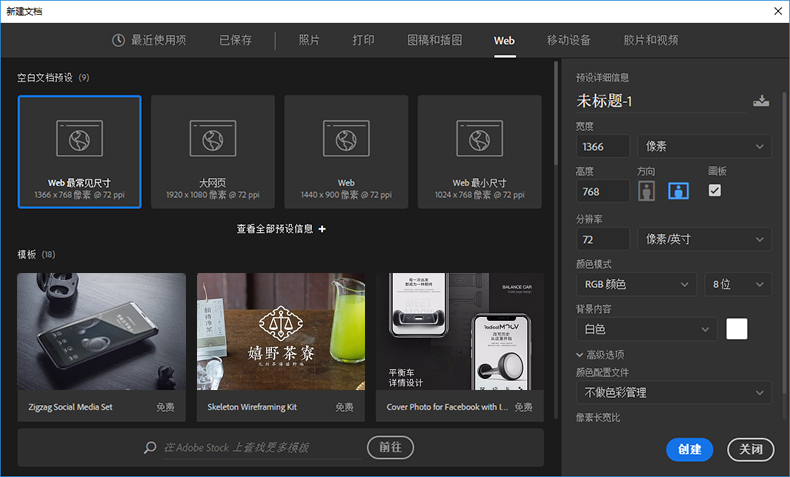Switch to the 移动设备 tab
This screenshot has width=790, height=477.
(568, 40)
